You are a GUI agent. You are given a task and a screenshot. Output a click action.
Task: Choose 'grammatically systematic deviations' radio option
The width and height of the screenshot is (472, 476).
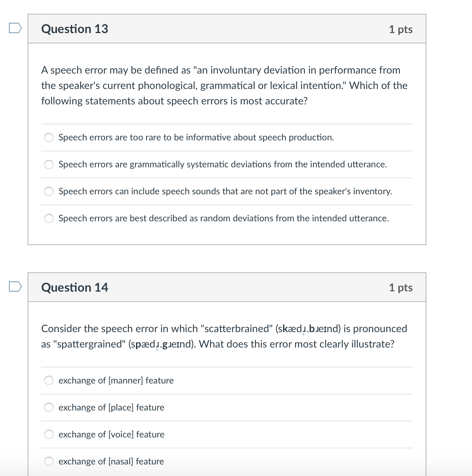49,164
